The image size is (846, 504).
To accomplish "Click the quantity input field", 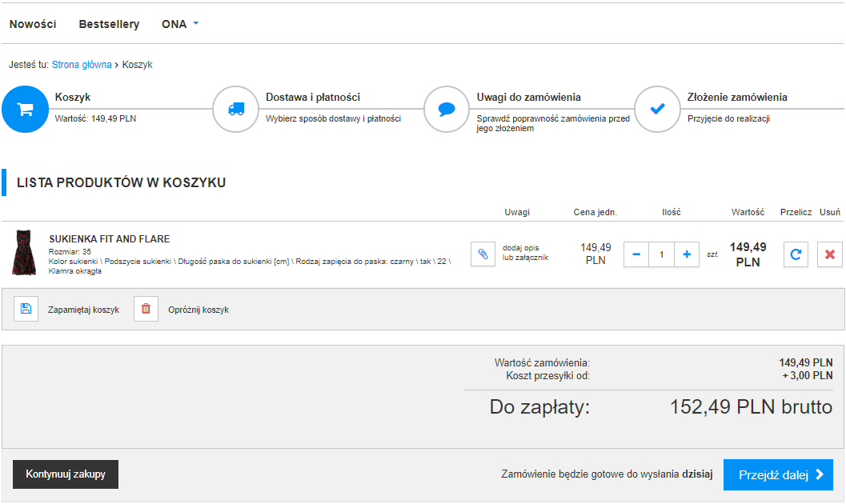I will tap(661, 254).
